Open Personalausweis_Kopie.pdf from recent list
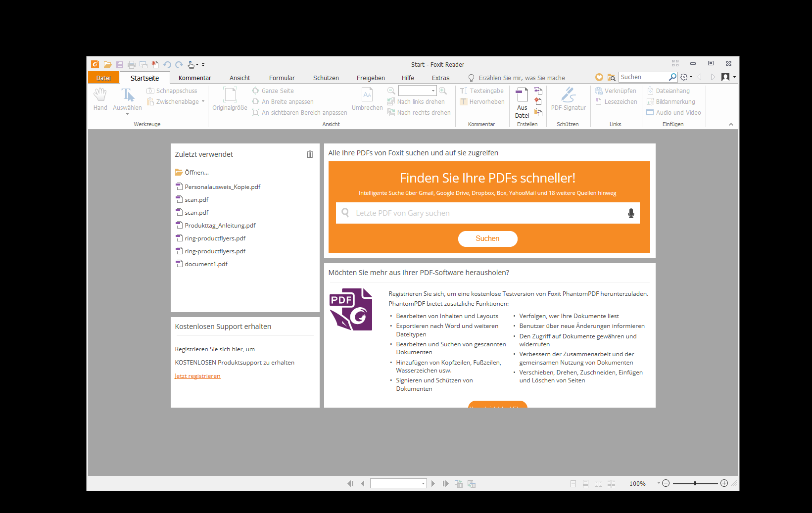 tap(218, 187)
